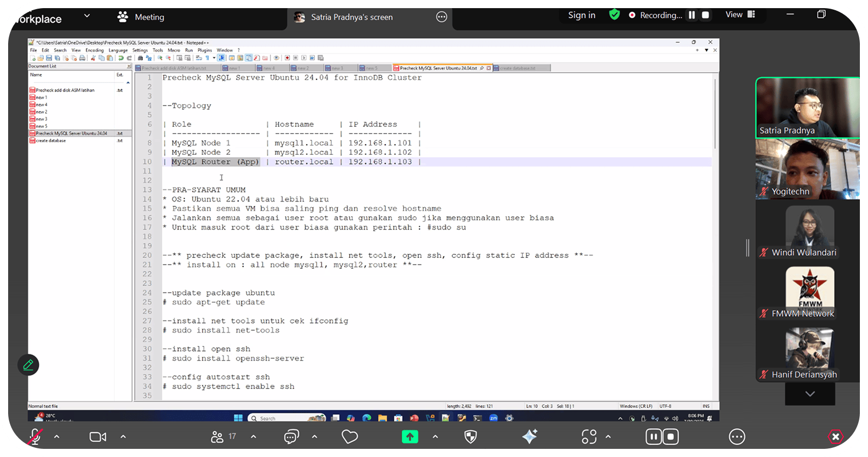The height and width of the screenshot is (457, 868).
Task: Expand audio options arrow beside microphone
Action: click(x=56, y=437)
